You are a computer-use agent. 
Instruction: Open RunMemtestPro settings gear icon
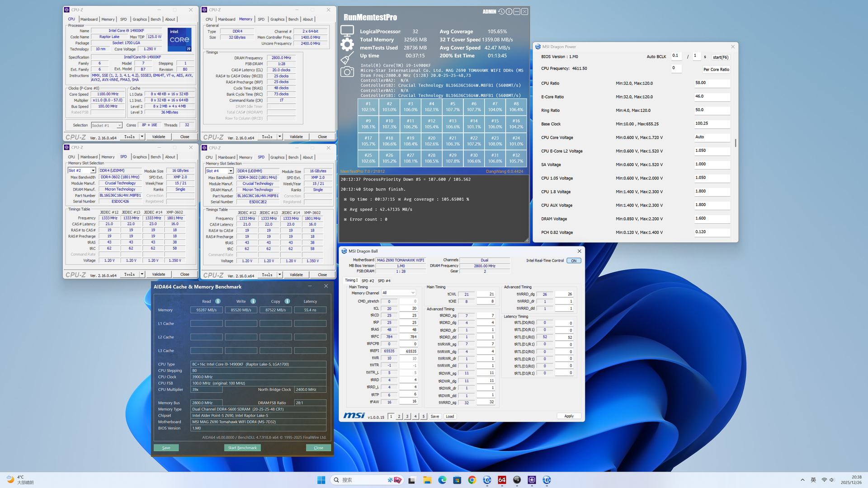point(347,44)
